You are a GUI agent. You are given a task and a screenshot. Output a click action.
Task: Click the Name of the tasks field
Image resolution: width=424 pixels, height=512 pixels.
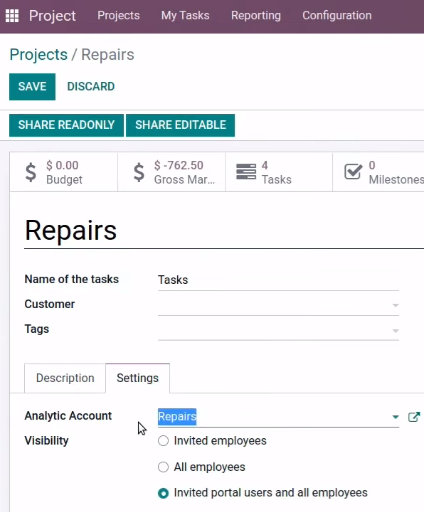278,280
